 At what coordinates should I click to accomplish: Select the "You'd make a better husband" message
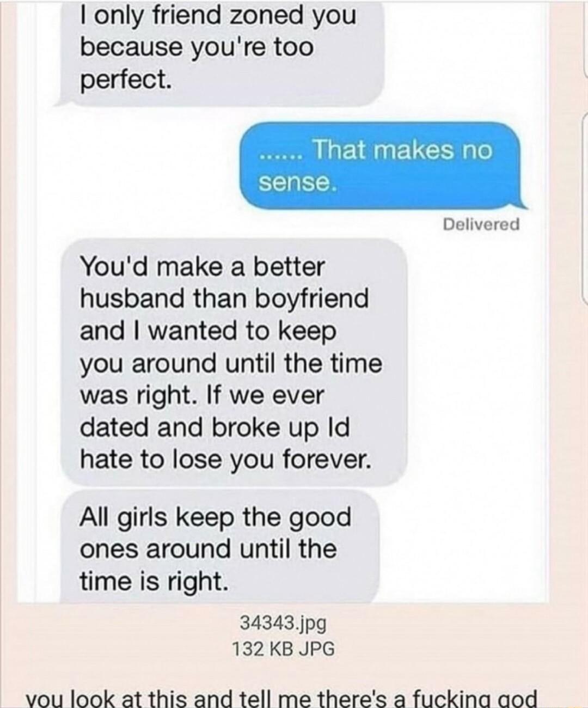[233, 363]
